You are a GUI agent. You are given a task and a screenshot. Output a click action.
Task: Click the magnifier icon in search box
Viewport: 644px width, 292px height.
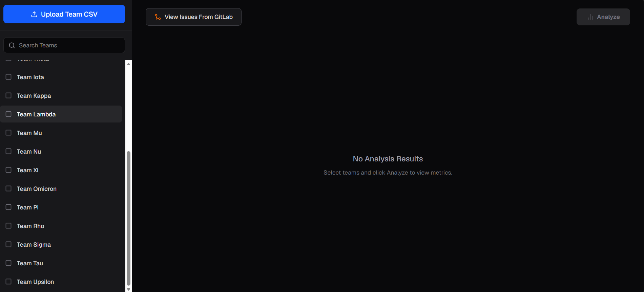12,45
